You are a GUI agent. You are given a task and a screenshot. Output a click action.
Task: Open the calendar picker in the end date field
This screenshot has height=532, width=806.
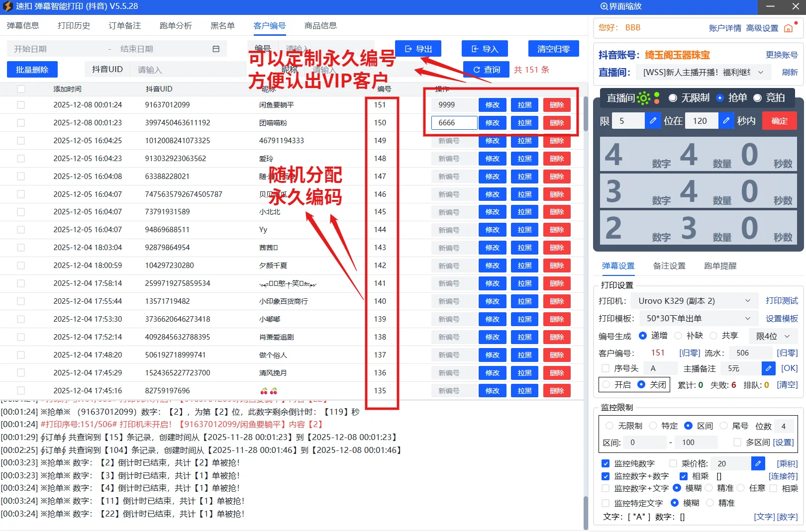(216, 48)
